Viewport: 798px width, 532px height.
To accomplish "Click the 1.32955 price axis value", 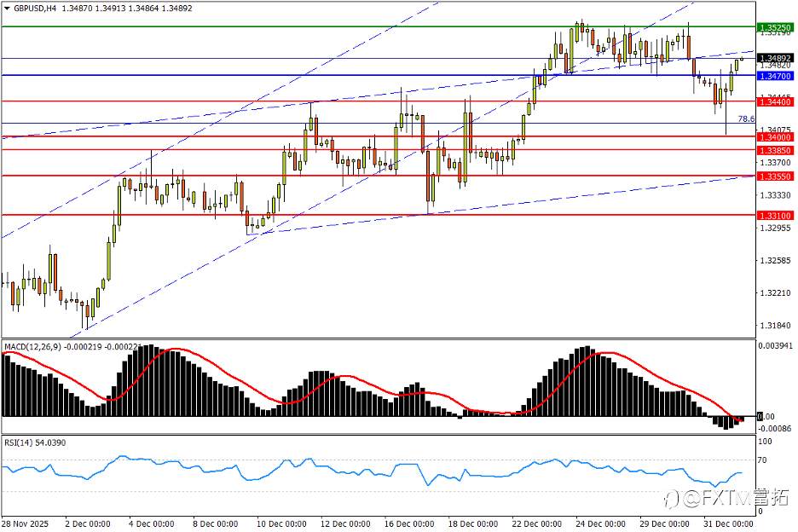I will pos(776,228).
